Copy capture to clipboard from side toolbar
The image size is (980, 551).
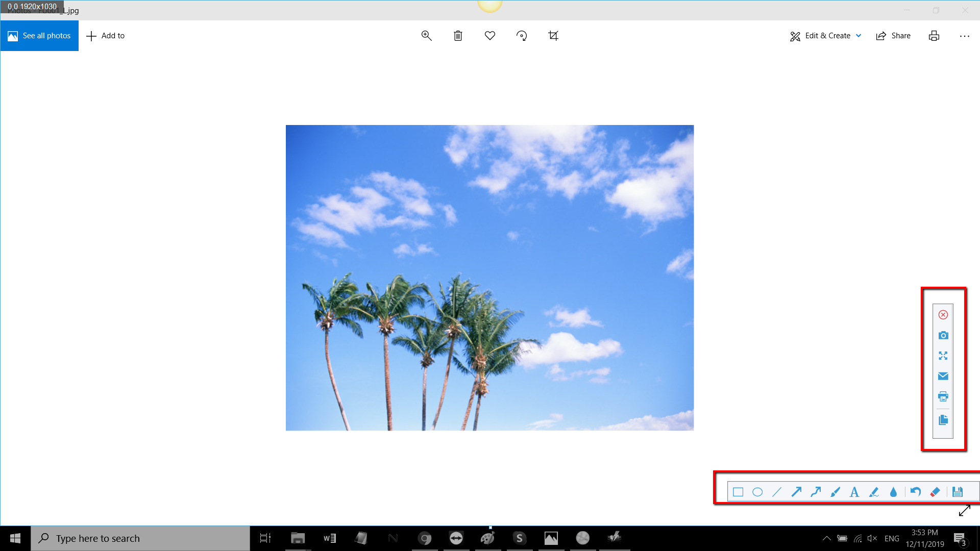point(943,420)
